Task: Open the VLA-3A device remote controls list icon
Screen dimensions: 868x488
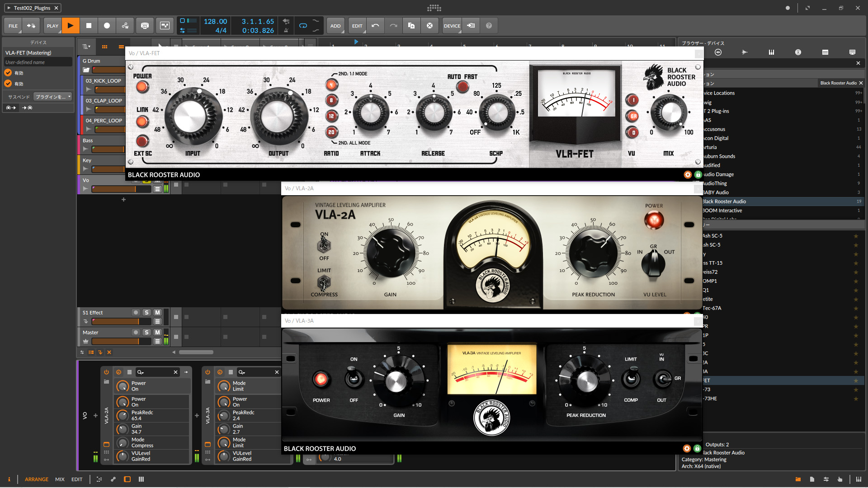Action: click(231, 372)
